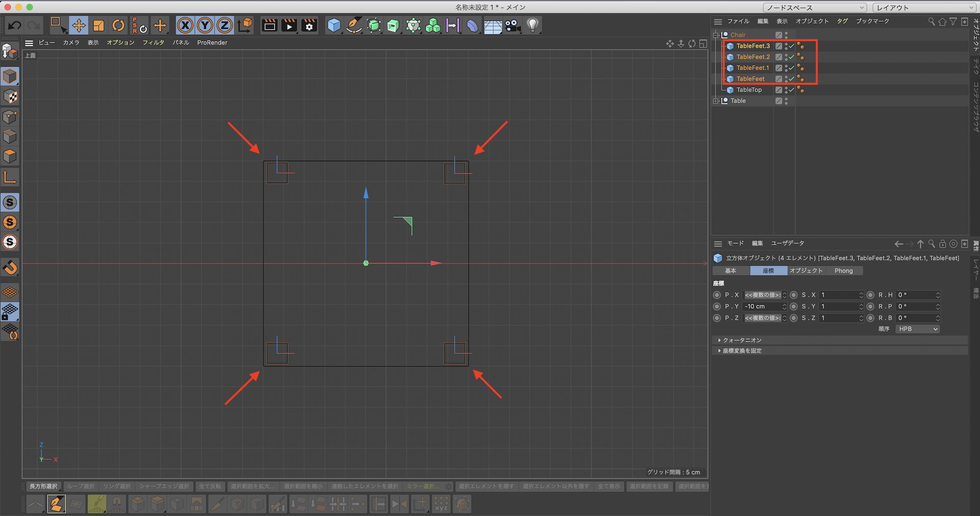Add a cube primitive from the toolbar
Screen dimensions: 980x516
[x=334, y=25]
